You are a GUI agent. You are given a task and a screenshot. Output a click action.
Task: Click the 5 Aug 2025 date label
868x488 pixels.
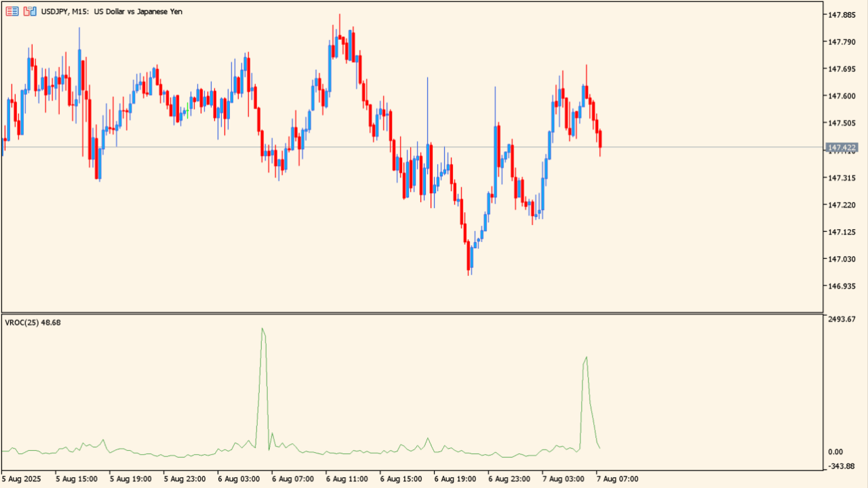[x=22, y=479]
